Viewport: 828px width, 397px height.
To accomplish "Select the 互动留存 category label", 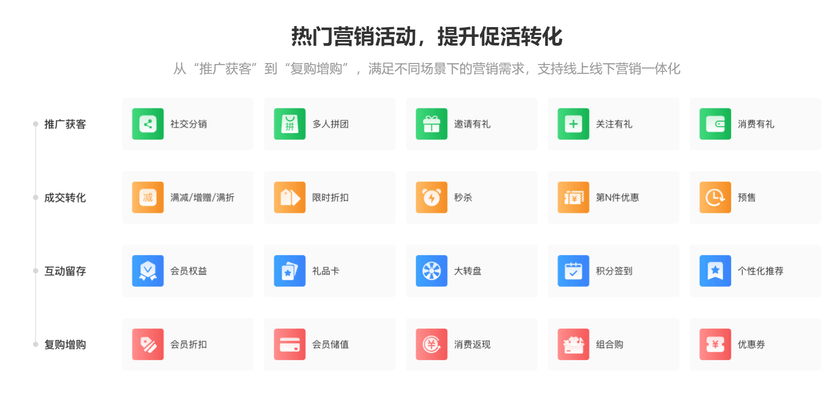I will (65, 271).
